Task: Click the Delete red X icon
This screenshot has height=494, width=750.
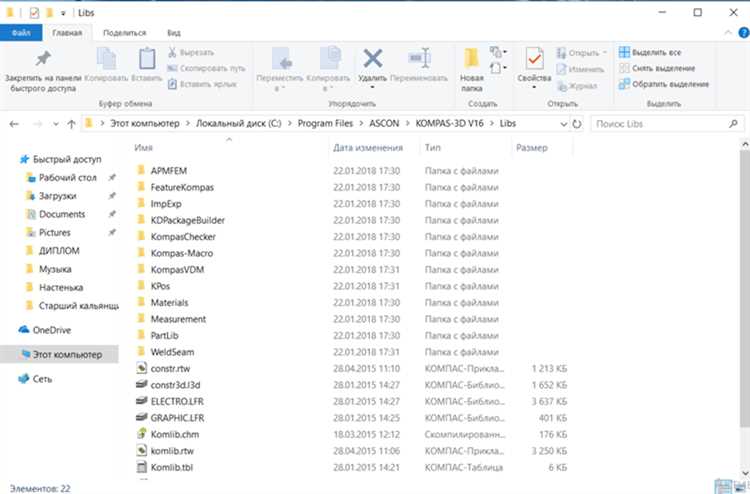Action: (372, 59)
